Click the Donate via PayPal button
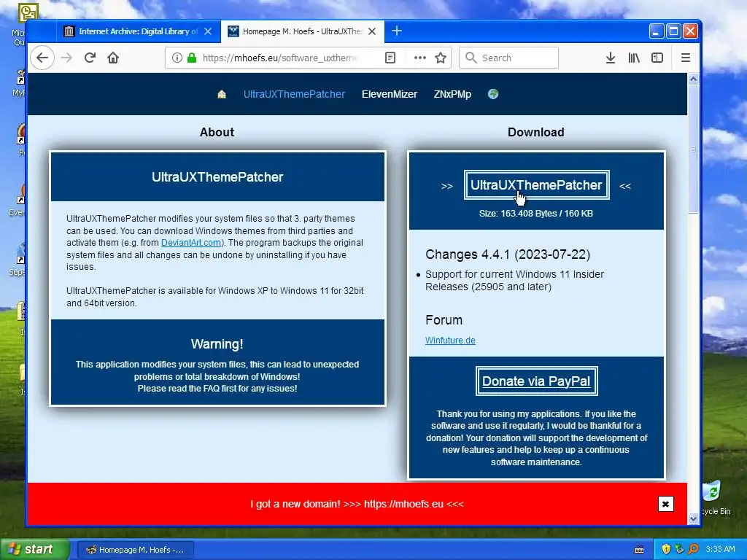Image resolution: width=747 pixels, height=560 pixels. click(x=536, y=381)
